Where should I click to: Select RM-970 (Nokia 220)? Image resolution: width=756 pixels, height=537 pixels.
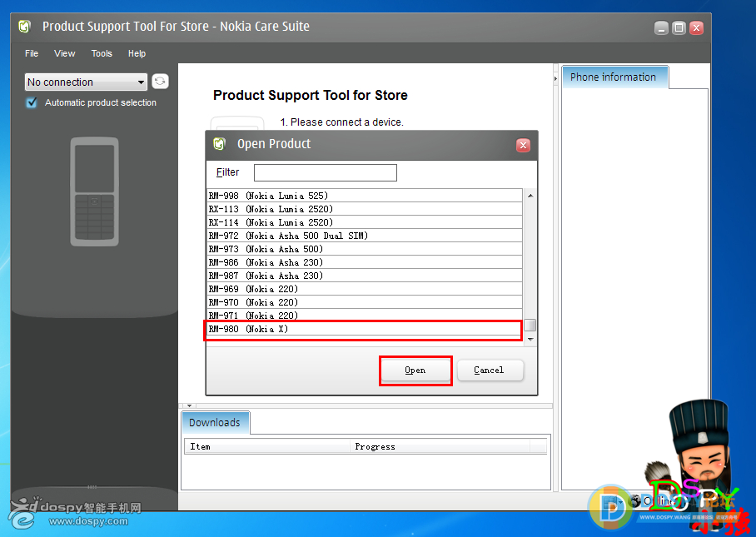pyautogui.click(x=365, y=303)
